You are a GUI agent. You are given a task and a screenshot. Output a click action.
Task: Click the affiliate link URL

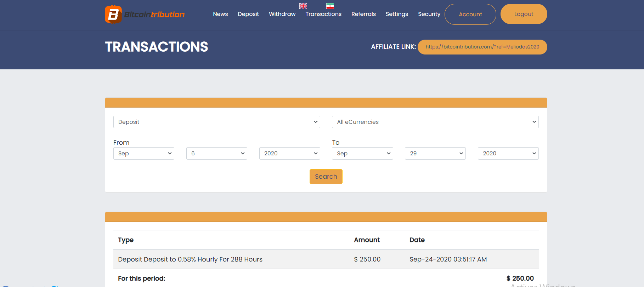[x=482, y=47]
